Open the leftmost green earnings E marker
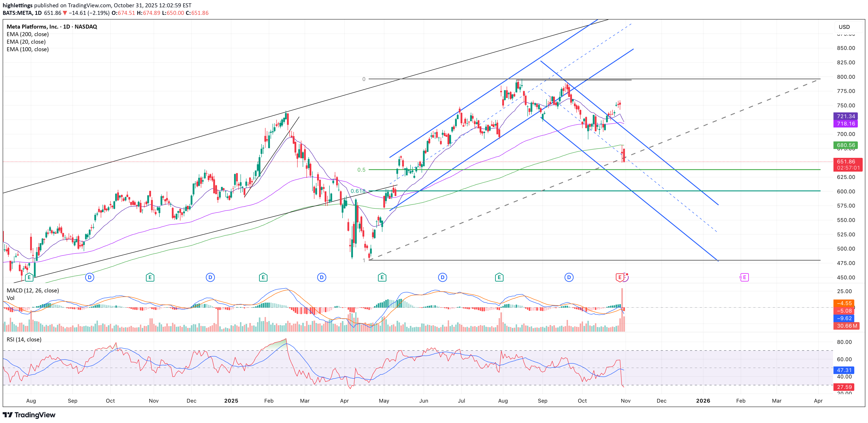Image resolution: width=868 pixels, height=423 pixels. [29, 277]
